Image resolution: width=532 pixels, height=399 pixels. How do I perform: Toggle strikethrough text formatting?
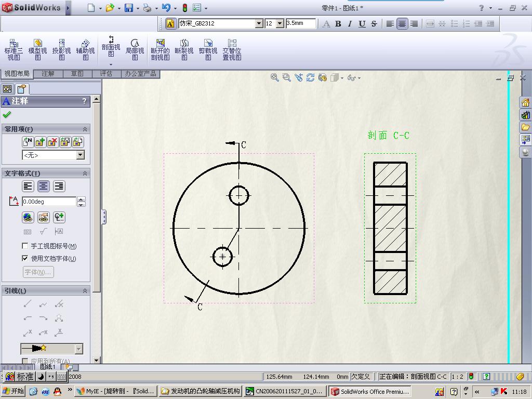point(374,24)
